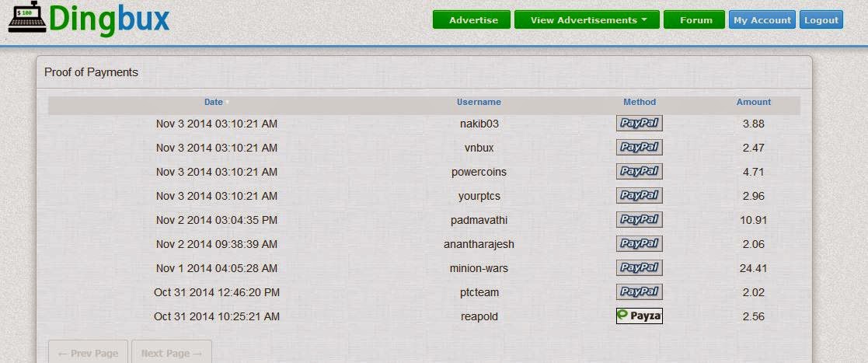Select username padmavathi
Screen dimensions: 868x363
pyautogui.click(x=479, y=220)
